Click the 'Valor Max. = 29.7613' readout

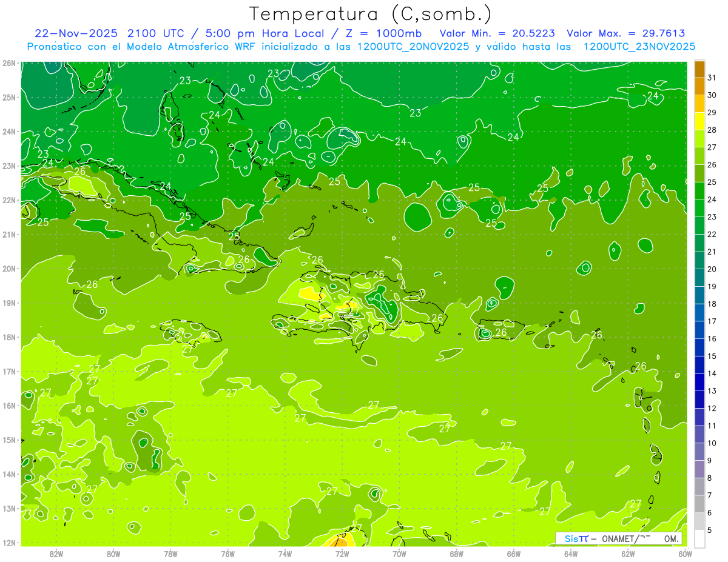point(626,33)
